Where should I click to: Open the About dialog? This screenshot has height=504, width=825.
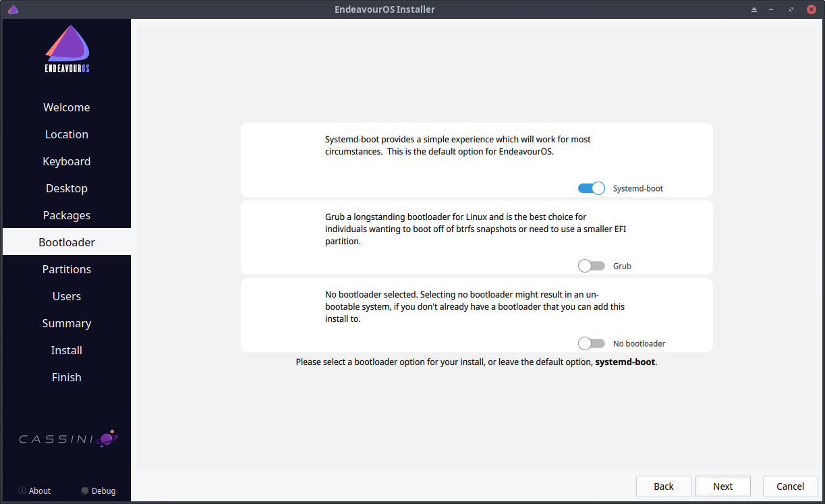point(34,491)
